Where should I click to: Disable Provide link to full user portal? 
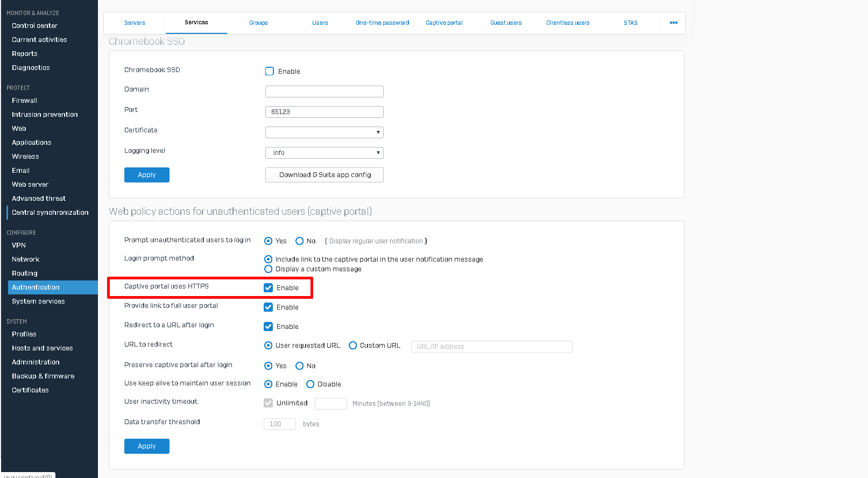[268, 307]
